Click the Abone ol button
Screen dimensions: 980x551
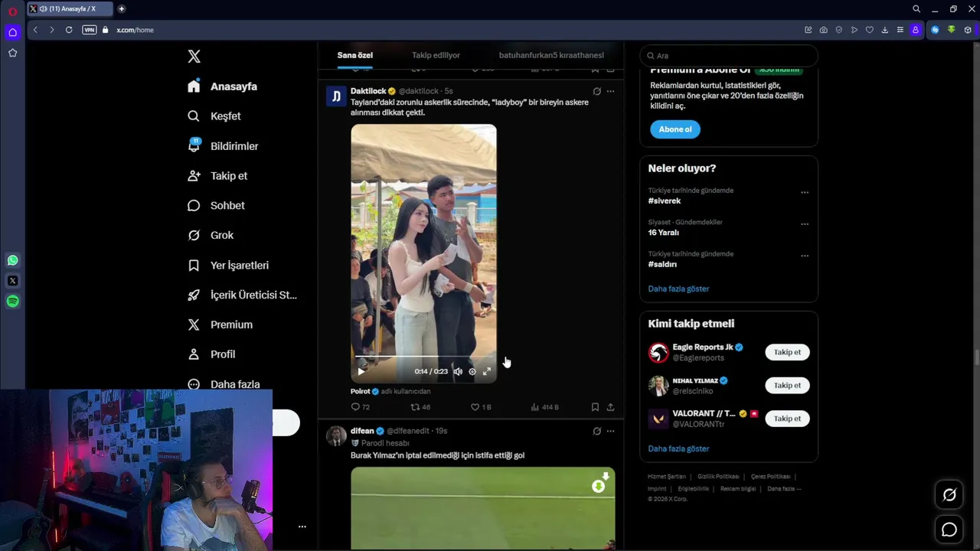(x=675, y=129)
